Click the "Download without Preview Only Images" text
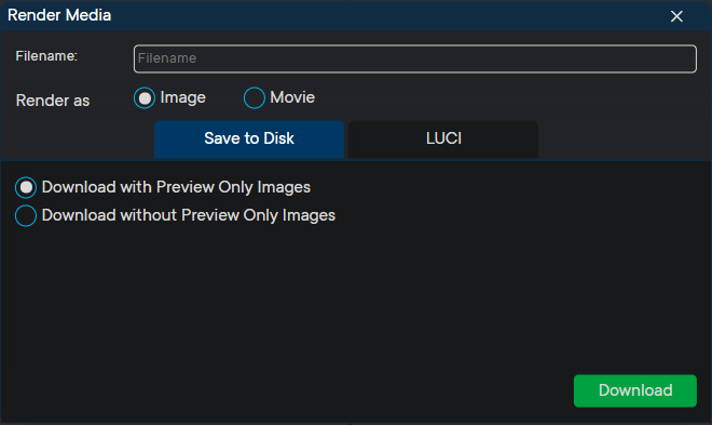Image resolution: width=712 pixels, height=426 pixels. pos(188,215)
